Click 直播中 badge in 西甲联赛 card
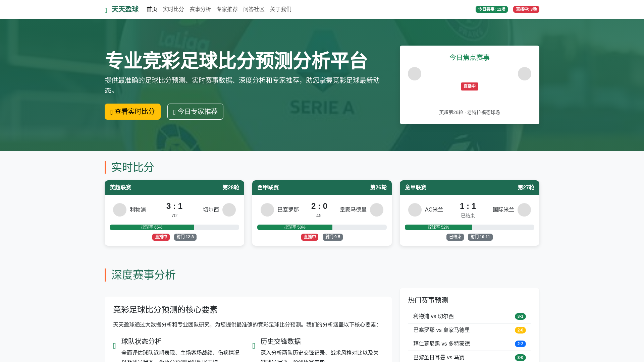 pyautogui.click(x=310, y=237)
